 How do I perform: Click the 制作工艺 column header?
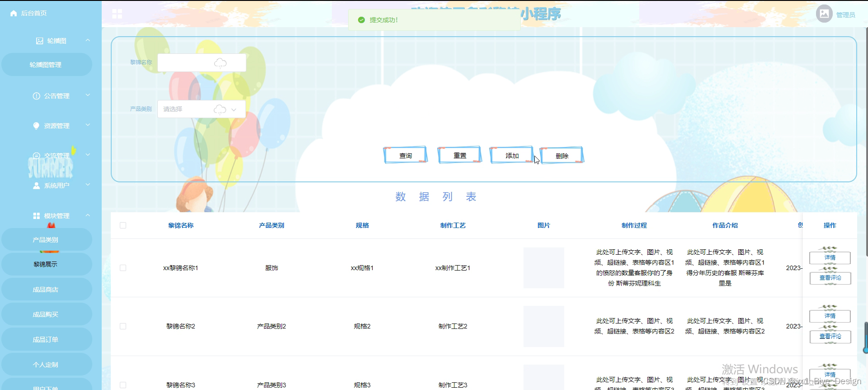point(453,225)
